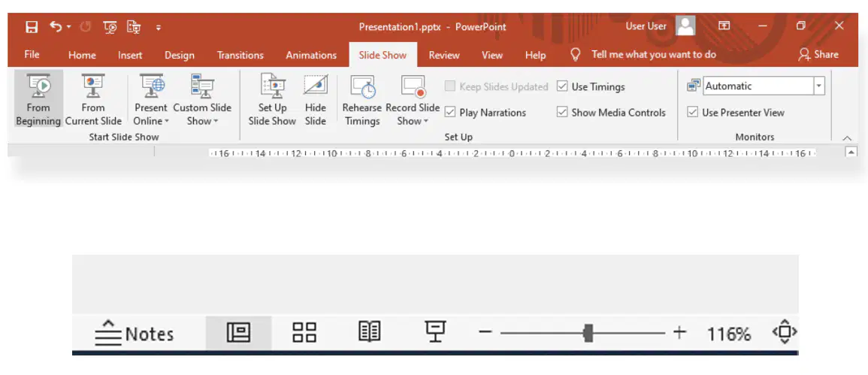
Task: Open Record Slide Show dropdown
Action: [x=413, y=100]
